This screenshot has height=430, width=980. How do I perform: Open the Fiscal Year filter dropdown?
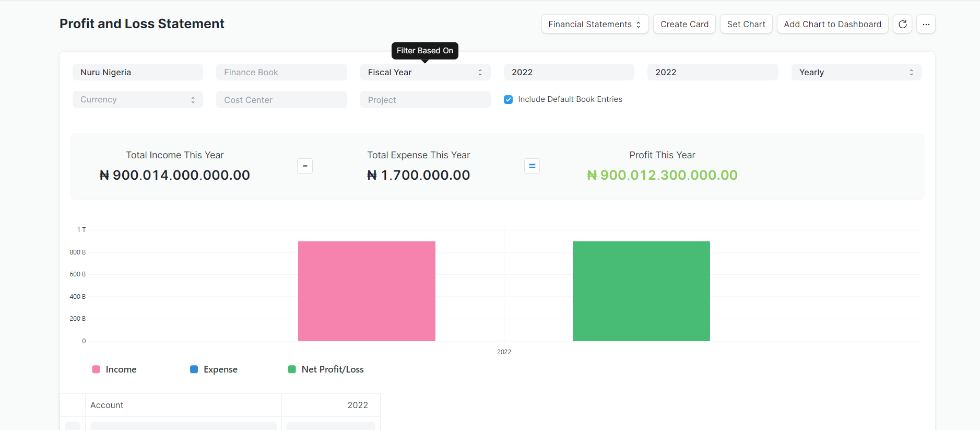click(425, 72)
